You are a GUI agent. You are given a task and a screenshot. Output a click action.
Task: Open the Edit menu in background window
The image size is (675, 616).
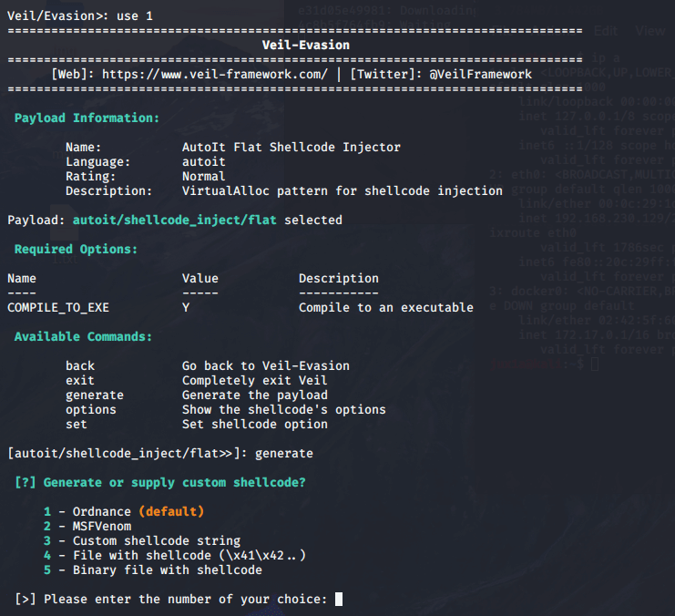click(606, 31)
